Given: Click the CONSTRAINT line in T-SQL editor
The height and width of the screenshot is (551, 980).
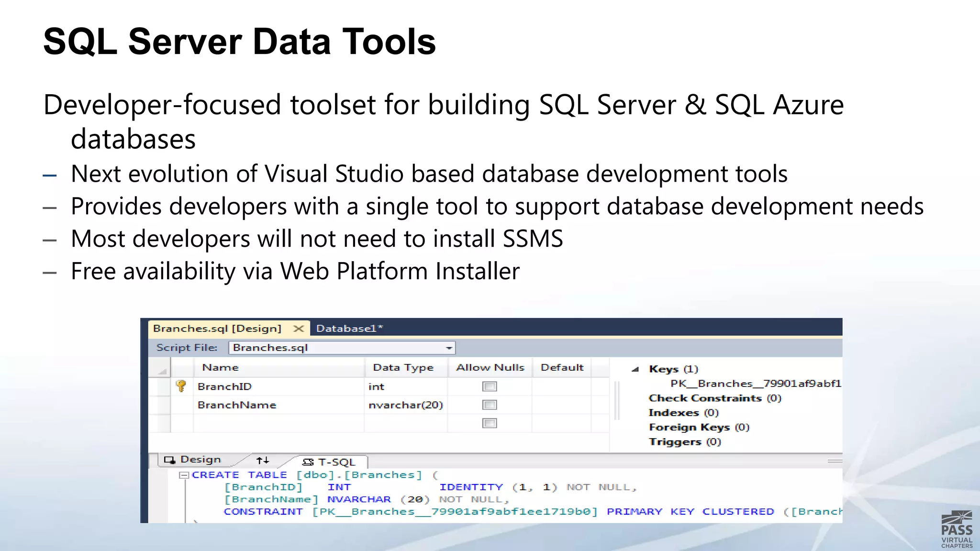Looking at the screenshot, I should (533, 512).
